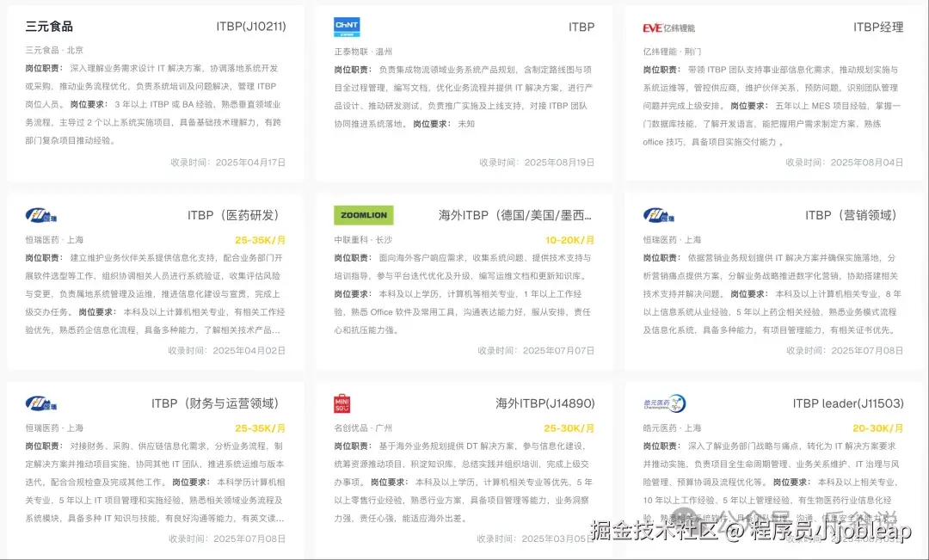Click 收录时间: 2025年04月02日
This screenshot has height=560, width=929.
pyautogui.click(x=227, y=351)
